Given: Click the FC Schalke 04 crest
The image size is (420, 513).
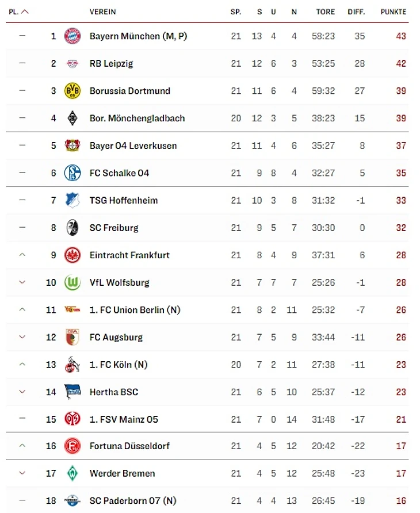Looking at the screenshot, I should (x=72, y=173).
